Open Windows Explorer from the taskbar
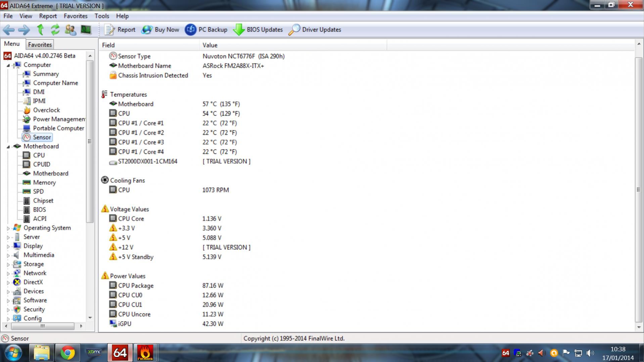This screenshot has height=362, width=644. 41,353
